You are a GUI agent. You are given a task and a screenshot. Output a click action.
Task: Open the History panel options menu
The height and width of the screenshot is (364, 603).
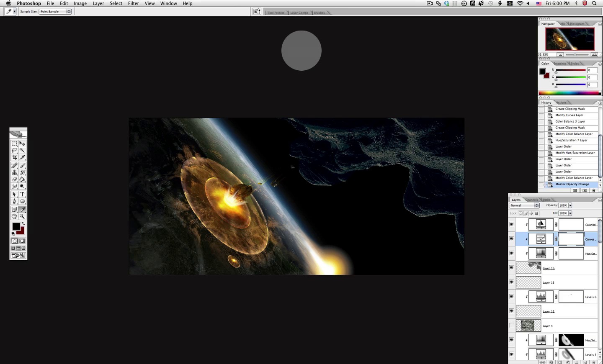point(600,103)
